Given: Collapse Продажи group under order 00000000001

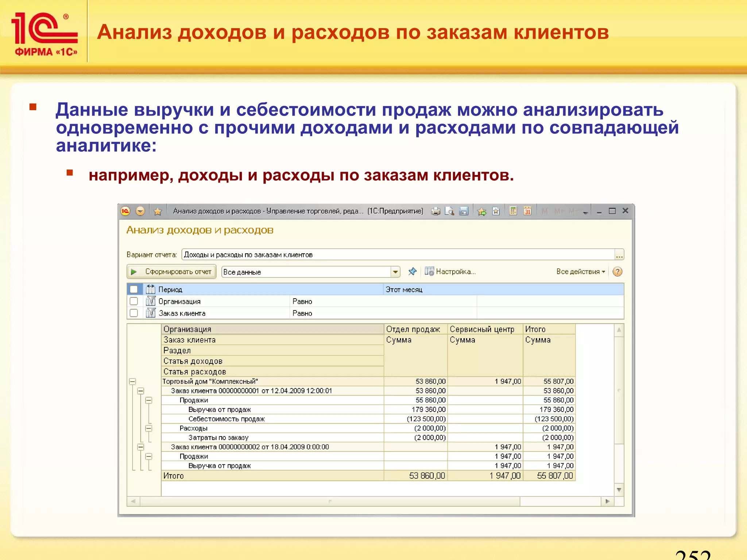Looking at the screenshot, I should pyautogui.click(x=149, y=400).
